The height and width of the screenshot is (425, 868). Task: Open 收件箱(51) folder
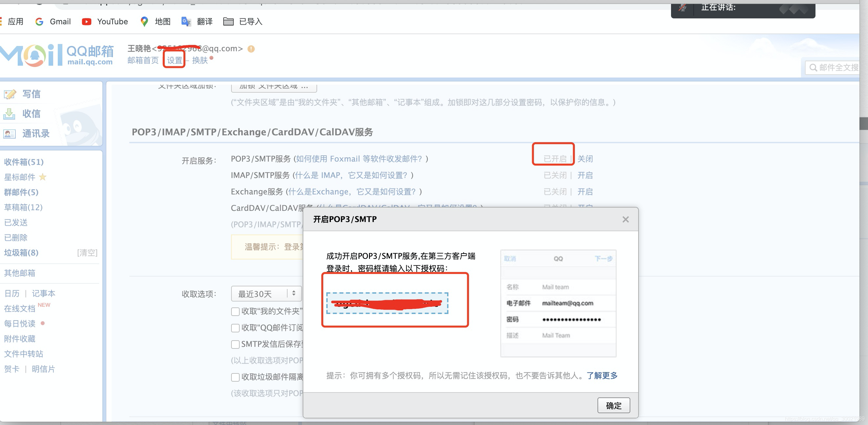pyautogui.click(x=24, y=162)
